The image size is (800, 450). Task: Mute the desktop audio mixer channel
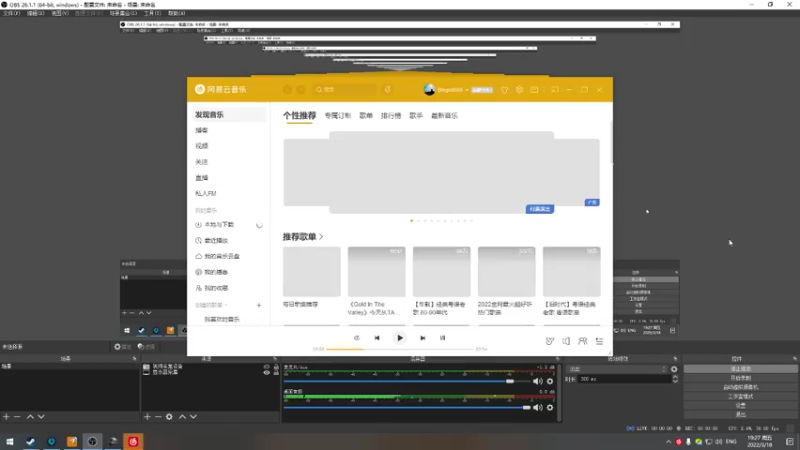(537, 408)
